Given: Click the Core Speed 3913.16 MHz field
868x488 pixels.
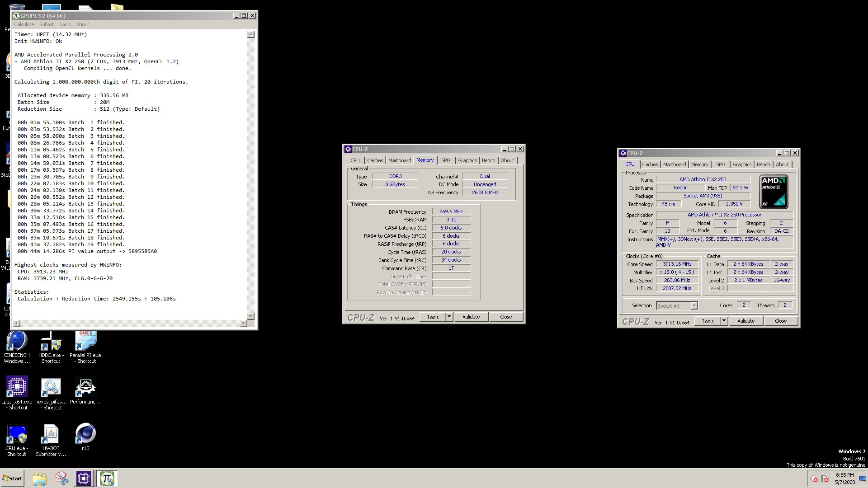Looking at the screenshot, I should (x=677, y=264).
